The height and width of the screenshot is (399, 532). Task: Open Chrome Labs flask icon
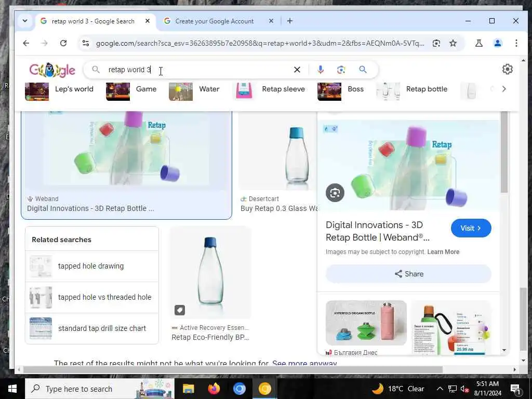(478, 43)
